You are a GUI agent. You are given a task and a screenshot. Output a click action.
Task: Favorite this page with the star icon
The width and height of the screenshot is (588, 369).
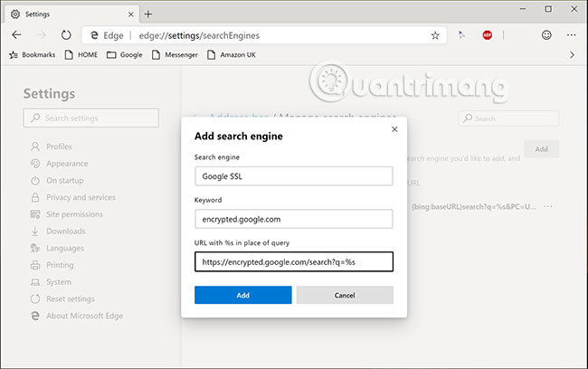pos(435,35)
